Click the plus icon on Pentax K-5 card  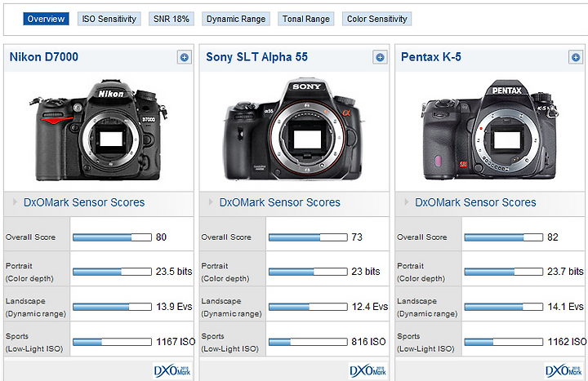pos(576,57)
